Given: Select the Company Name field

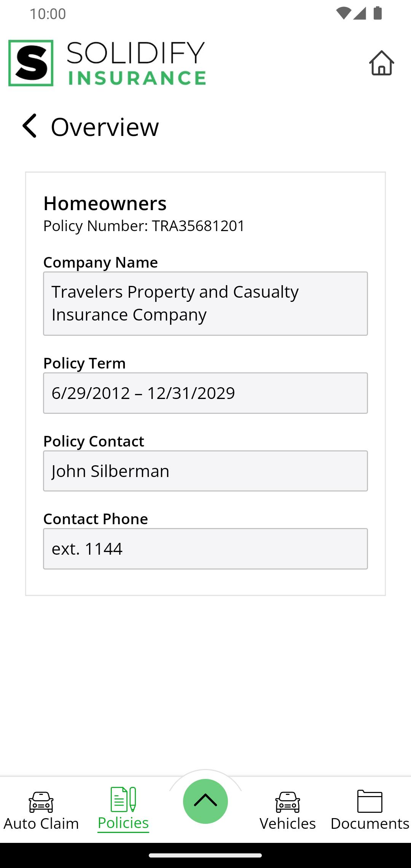Looking at the screenshot, I should click(205, 303).
